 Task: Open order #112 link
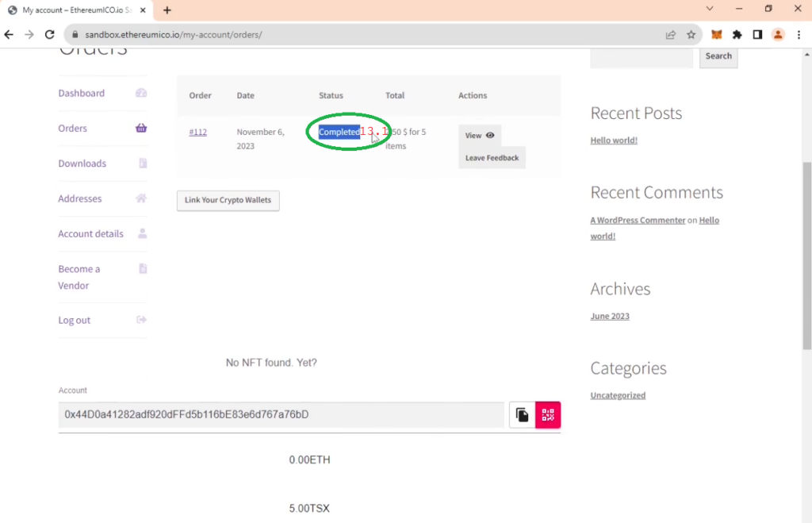coord(197,132)
